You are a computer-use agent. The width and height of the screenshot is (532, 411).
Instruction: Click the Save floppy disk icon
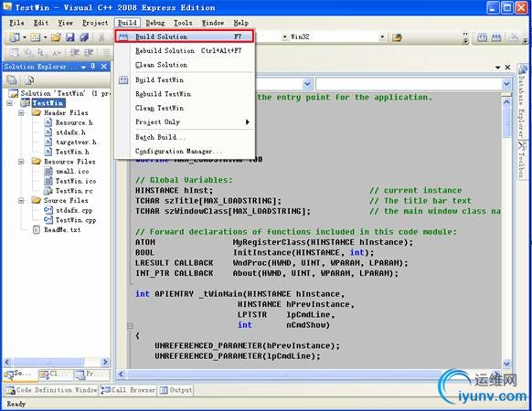pos(69,37)
